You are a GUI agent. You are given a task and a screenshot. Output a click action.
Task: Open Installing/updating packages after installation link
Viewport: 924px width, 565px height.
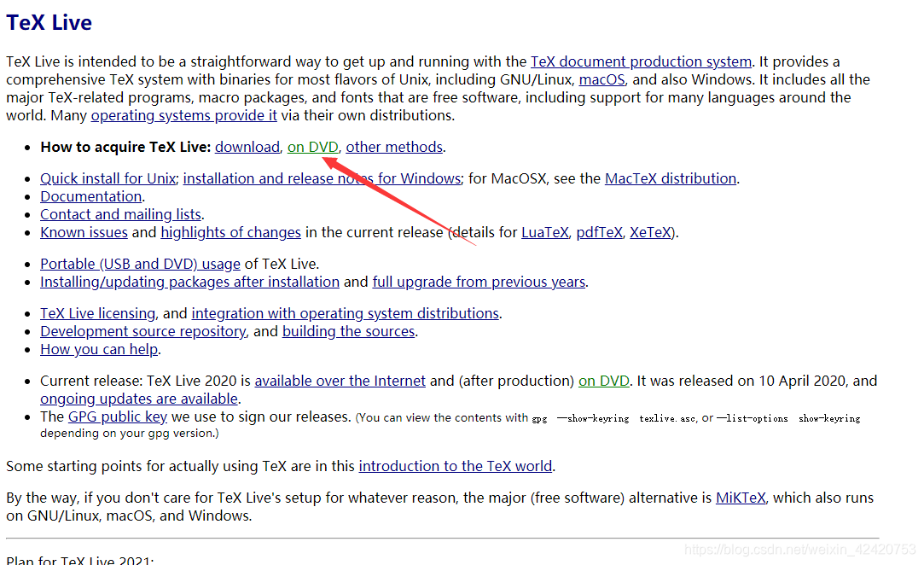[189, 282]
